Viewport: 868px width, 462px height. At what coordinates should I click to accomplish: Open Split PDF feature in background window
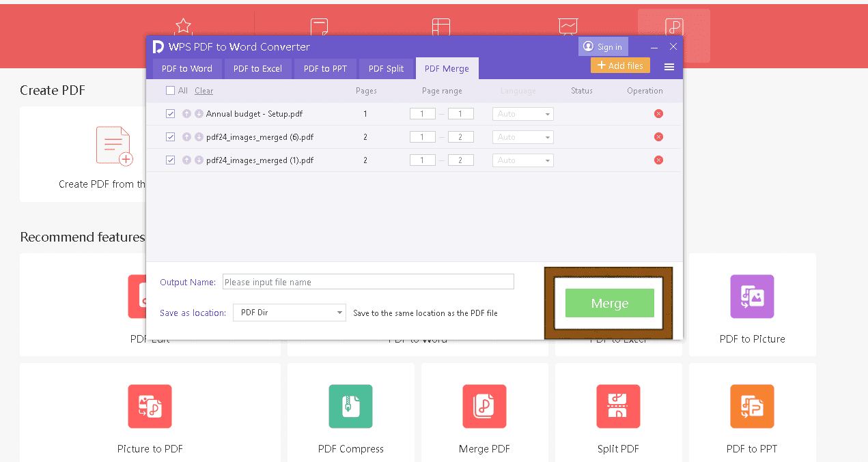pos(618,406)
